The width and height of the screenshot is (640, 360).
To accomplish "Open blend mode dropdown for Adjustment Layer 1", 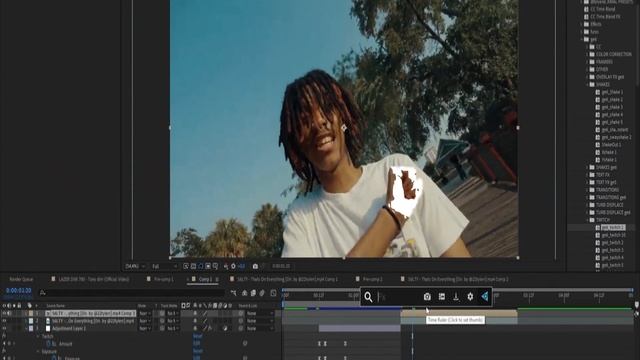I will click(x=145, y=328).
